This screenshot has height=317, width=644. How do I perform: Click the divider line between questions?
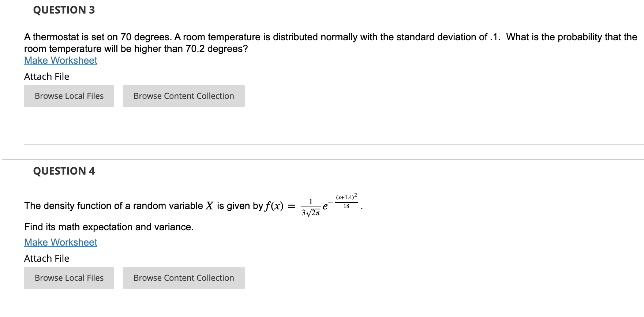[322, 160]
